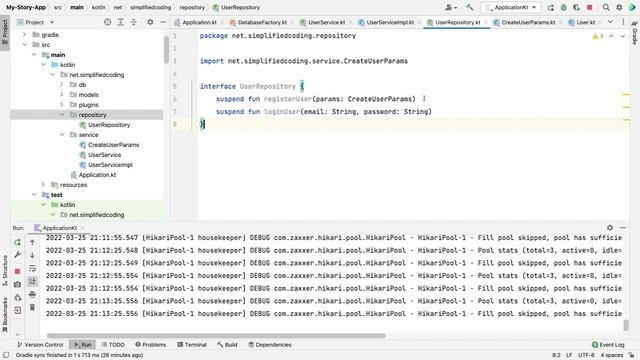Open the Build tool window

[x=227, y=344]
